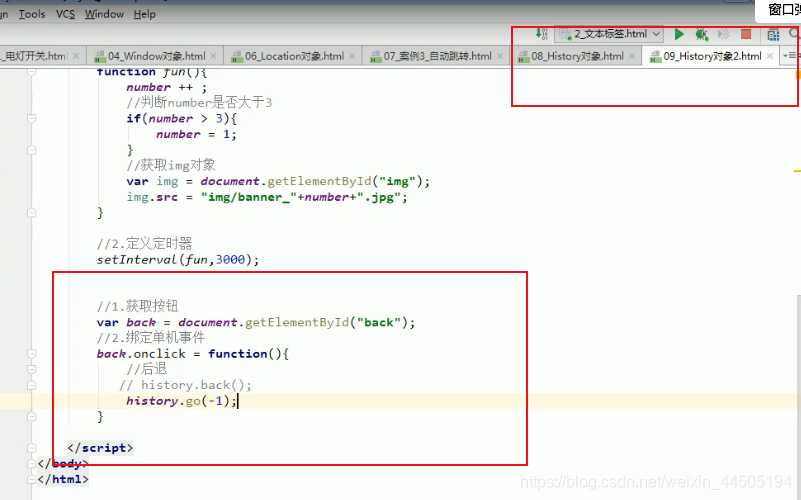Switch to the 08_History对象.html tab

(x=577, y=56)
